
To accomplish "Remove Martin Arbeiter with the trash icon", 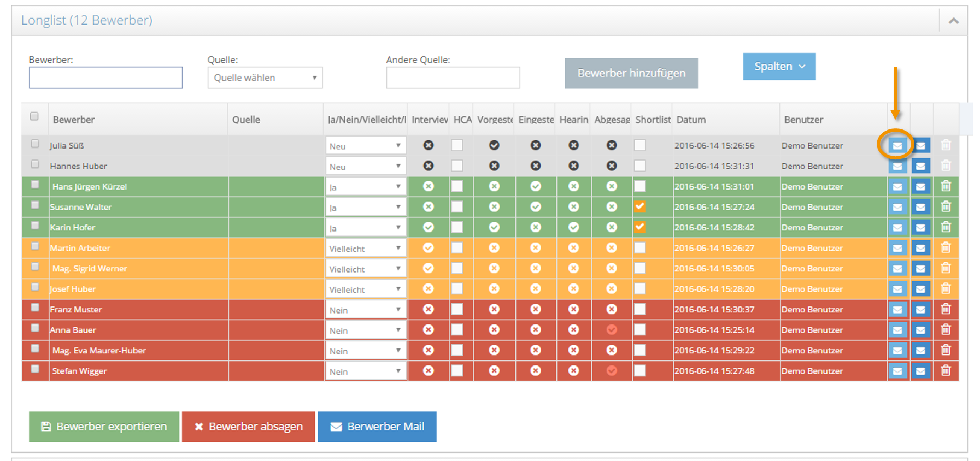I will (946, 247).
